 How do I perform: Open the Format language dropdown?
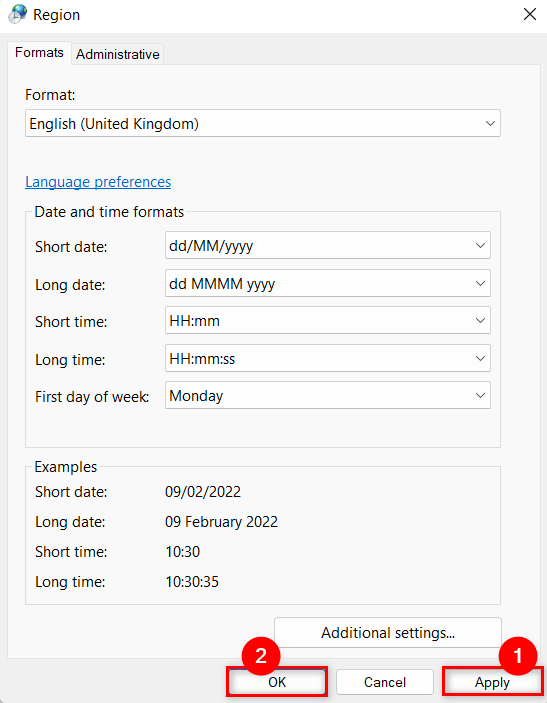[263, 123]
